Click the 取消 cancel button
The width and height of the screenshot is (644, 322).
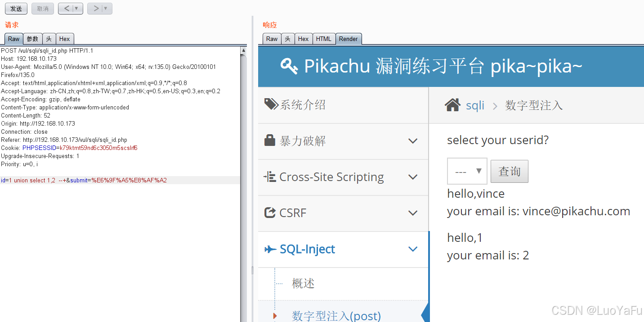[x=43, y=9]
